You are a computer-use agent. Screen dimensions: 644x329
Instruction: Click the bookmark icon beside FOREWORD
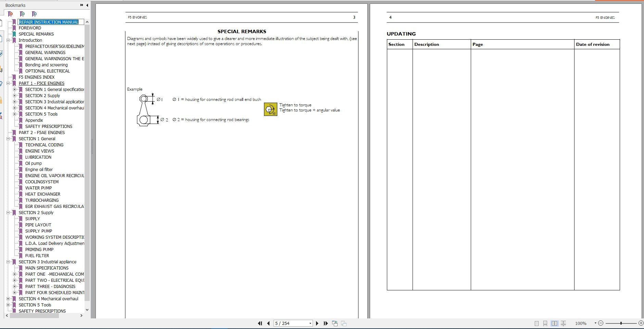pyautogui.click(x=14, y=28)
